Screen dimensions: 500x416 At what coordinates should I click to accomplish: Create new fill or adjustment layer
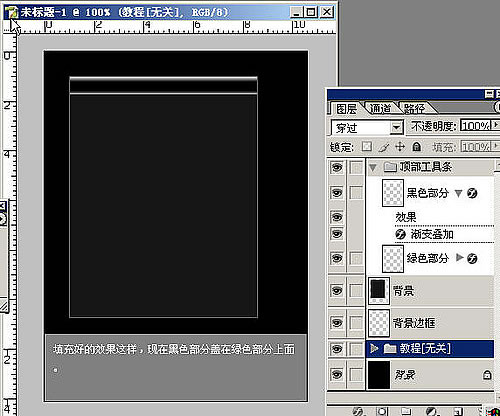pos(431,412)
